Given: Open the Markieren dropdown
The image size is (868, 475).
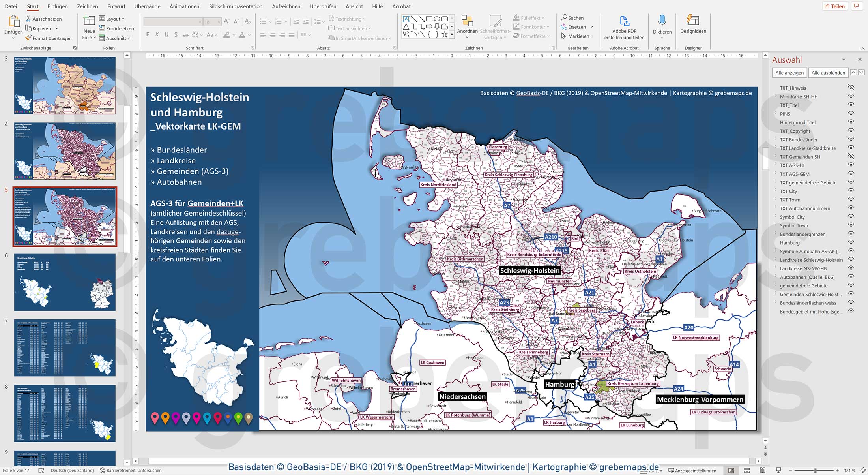Looking at the screenshot, I should 577,36.
